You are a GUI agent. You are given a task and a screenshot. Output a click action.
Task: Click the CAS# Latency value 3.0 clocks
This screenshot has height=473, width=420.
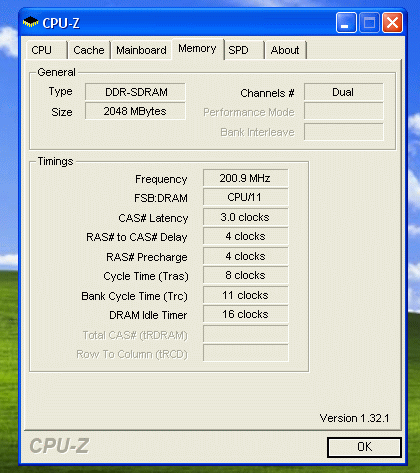(246, 217)
